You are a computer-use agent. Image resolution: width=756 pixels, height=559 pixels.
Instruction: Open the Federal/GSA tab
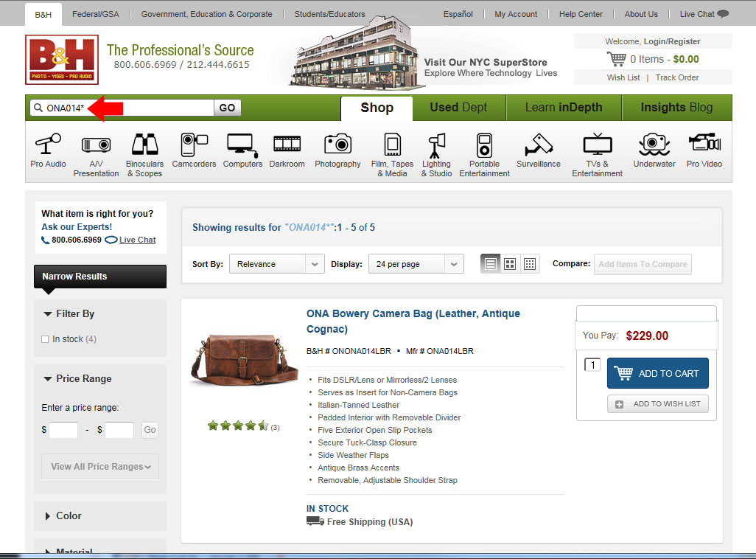pos(96,14)
